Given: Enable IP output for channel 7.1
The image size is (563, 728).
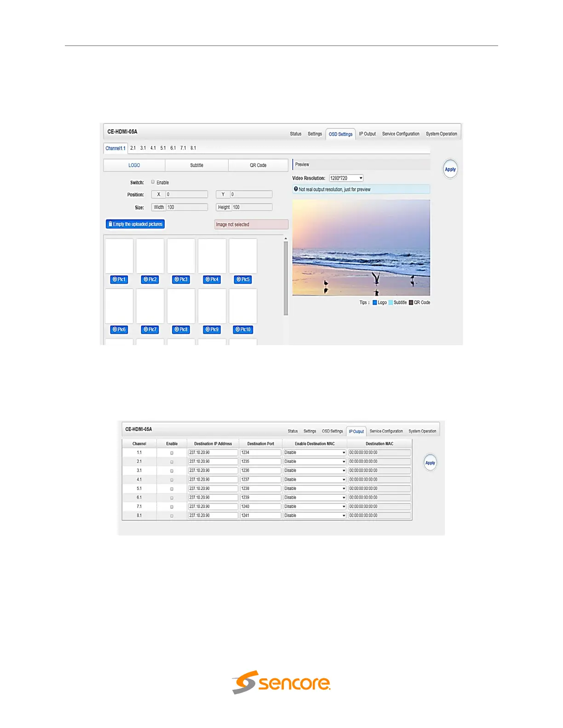Looking at the screenshot, I should click(x=172, y=507).
